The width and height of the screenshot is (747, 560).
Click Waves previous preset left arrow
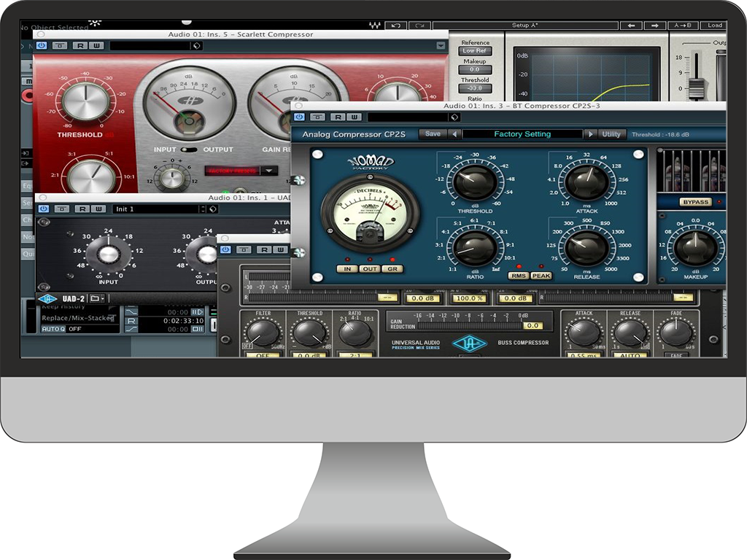pyautogui.click(x=631, y=26)
